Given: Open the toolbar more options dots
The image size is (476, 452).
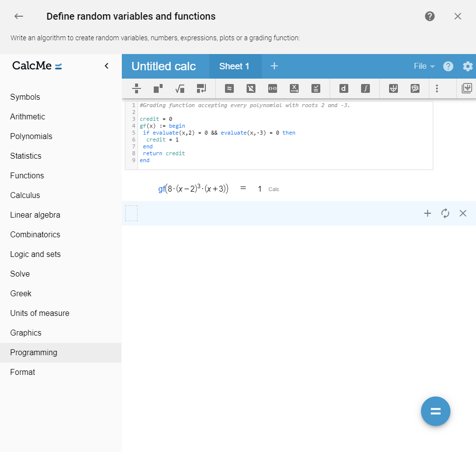Looking at the screenshot, I should 437,88.
